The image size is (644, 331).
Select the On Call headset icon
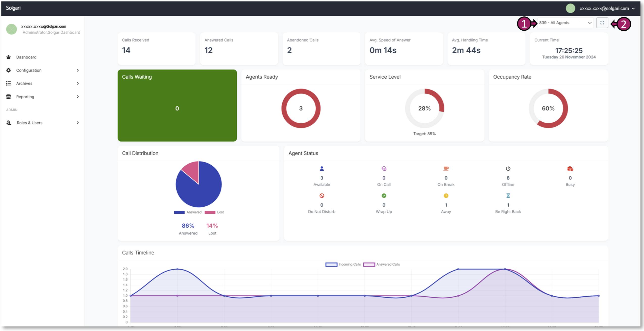point(384,168)
